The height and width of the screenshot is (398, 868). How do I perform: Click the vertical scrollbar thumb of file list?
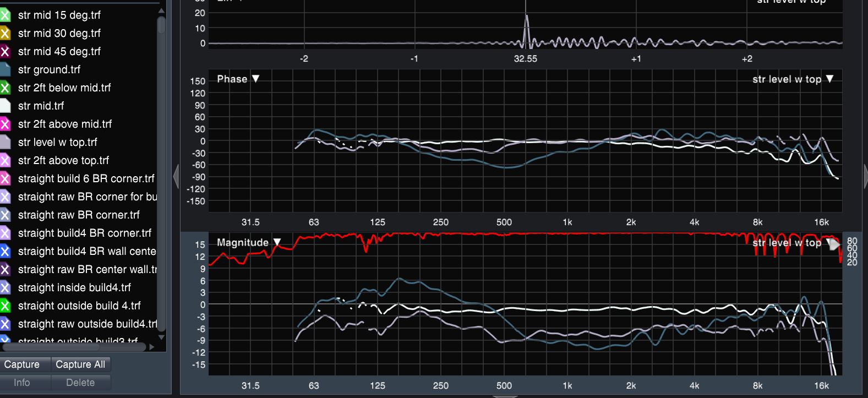161,25
